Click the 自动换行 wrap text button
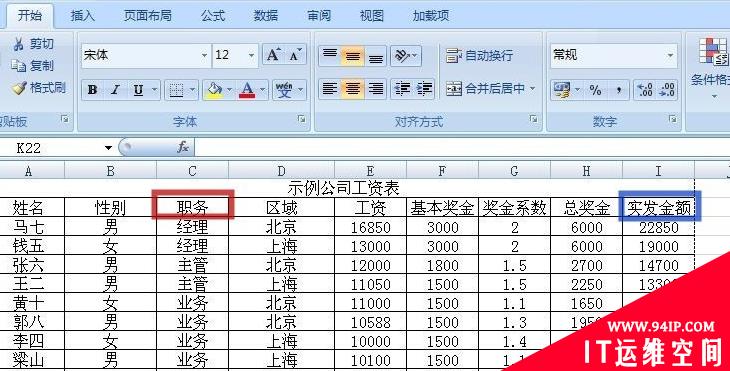Image resolution: width=730 pixels, height=371 pixels. tap(480, 55)
